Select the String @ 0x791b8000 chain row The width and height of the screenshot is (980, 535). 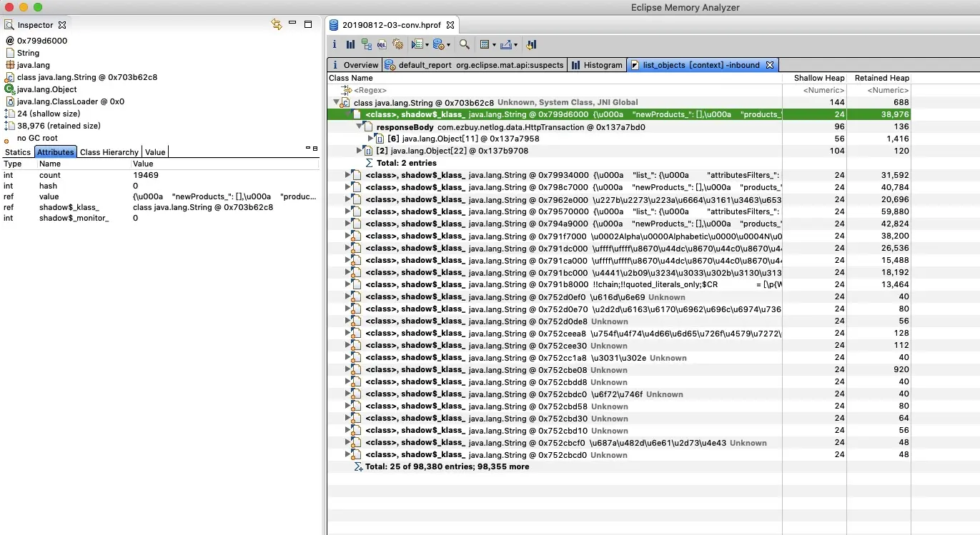pos(620,284)
